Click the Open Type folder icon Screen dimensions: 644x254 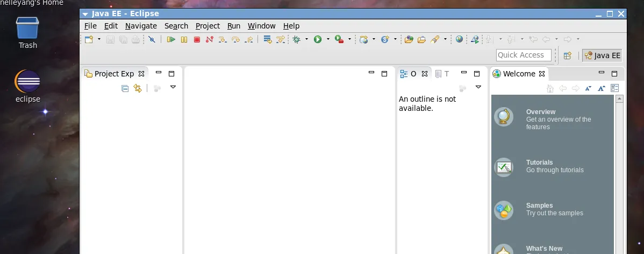(x=409, y=39)
